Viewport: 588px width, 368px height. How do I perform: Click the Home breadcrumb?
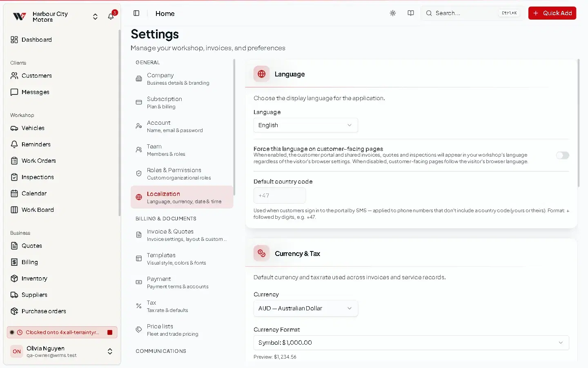pos(165,13)
